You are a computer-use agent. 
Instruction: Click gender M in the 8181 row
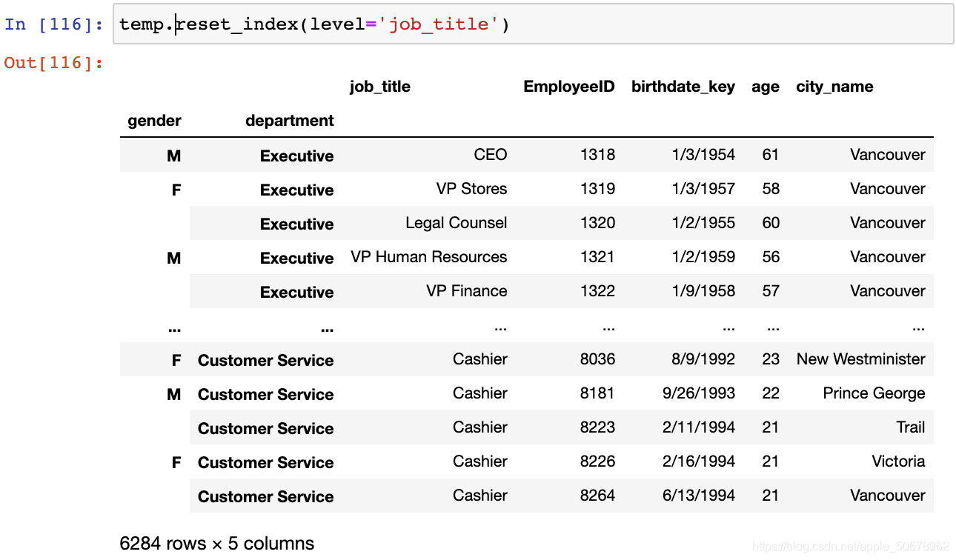tap(174, 395)
